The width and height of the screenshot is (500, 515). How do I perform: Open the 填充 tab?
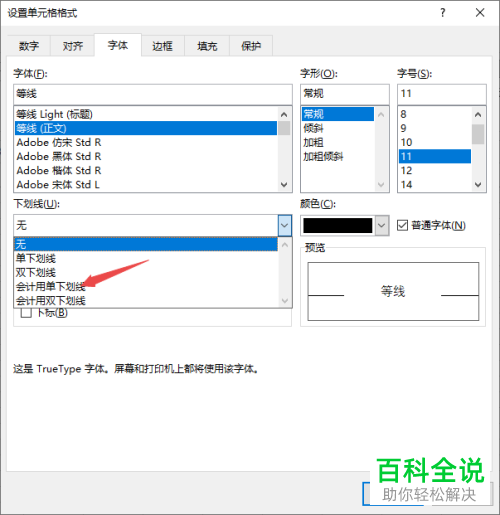tap(207, 46)
